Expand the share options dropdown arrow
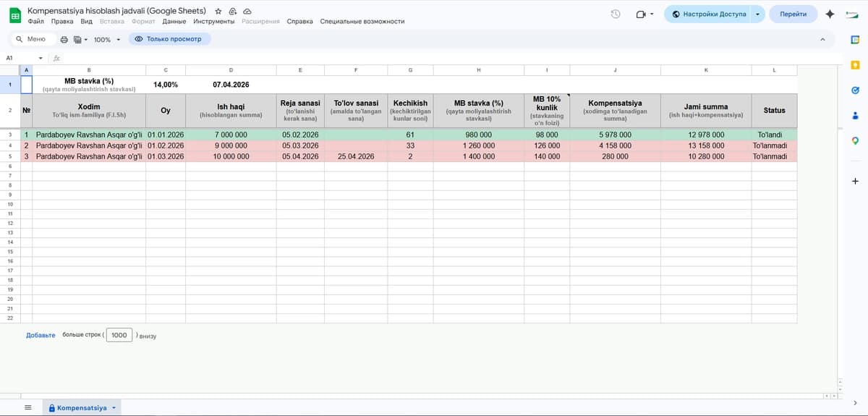The height and width of the screenshot is (416, 868). click(x=757, y=14)
